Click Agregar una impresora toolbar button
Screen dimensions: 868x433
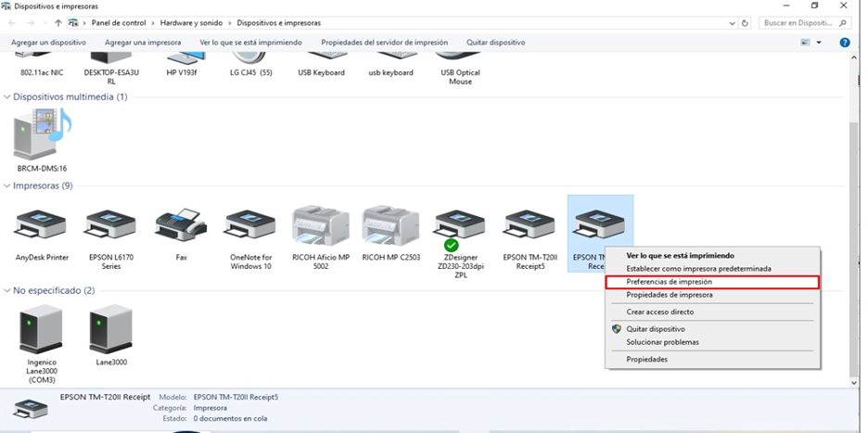[142, 43]
